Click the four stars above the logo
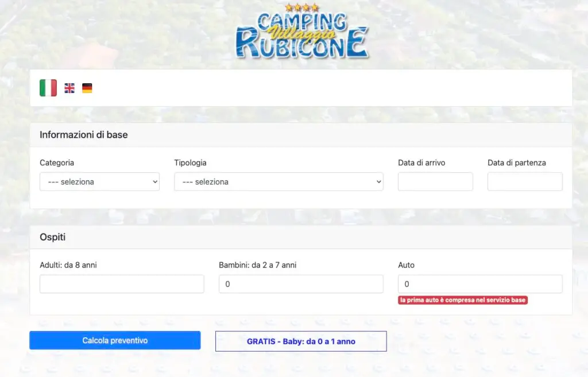This screenshot has height=377, width=588. (301, 7)
